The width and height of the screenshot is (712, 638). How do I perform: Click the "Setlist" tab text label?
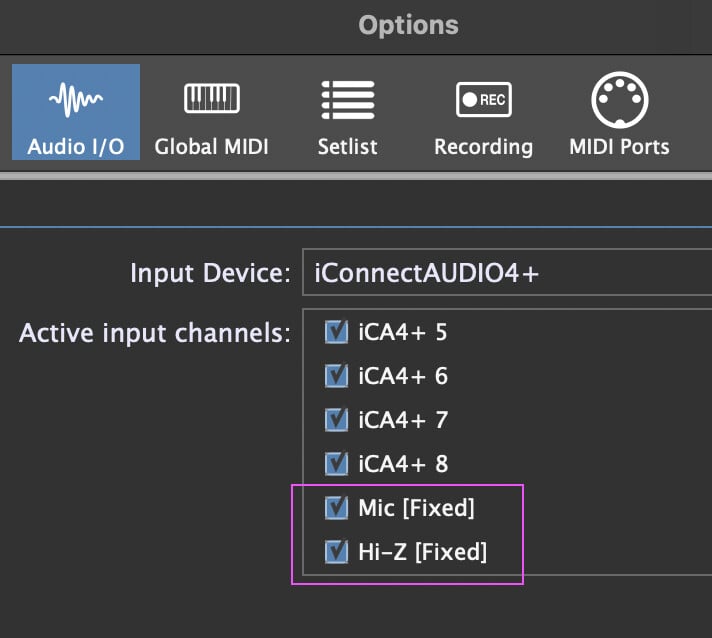coord(347,147)
